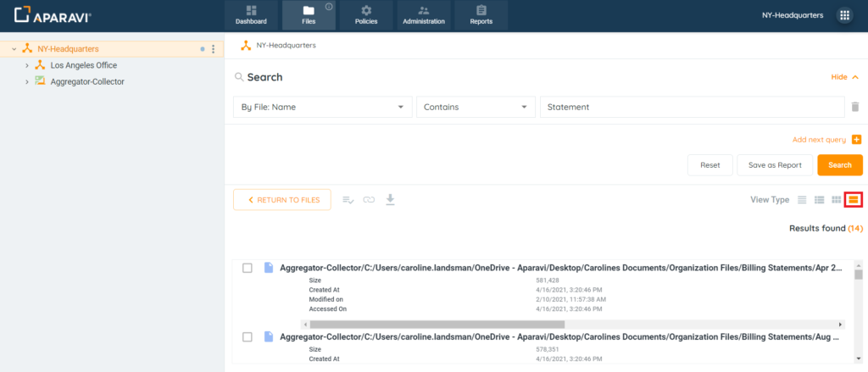Click horizontal scrollbar right arrow

[840, 325]
